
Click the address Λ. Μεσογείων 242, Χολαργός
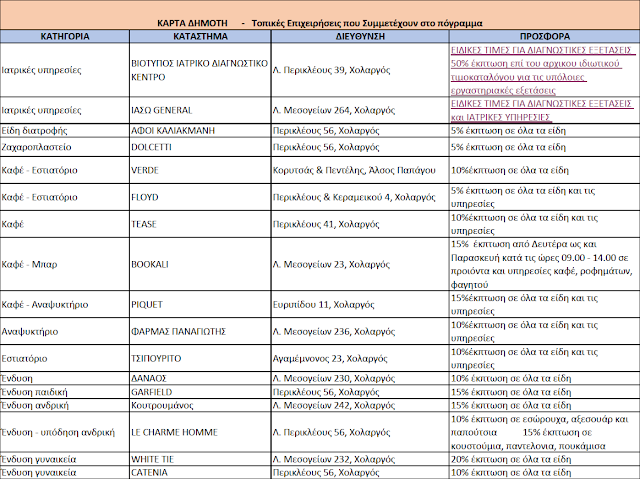click(x=334, y=405)
